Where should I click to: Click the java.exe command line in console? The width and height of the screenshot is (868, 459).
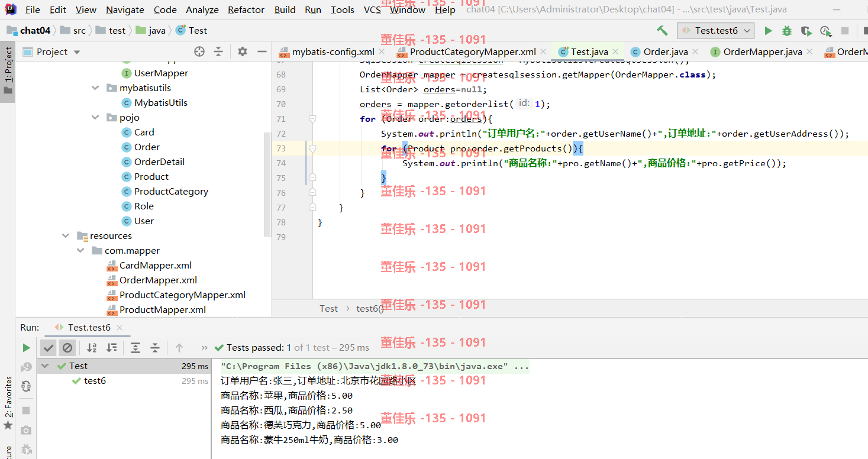pyautogui.click(x=375, y=367)
